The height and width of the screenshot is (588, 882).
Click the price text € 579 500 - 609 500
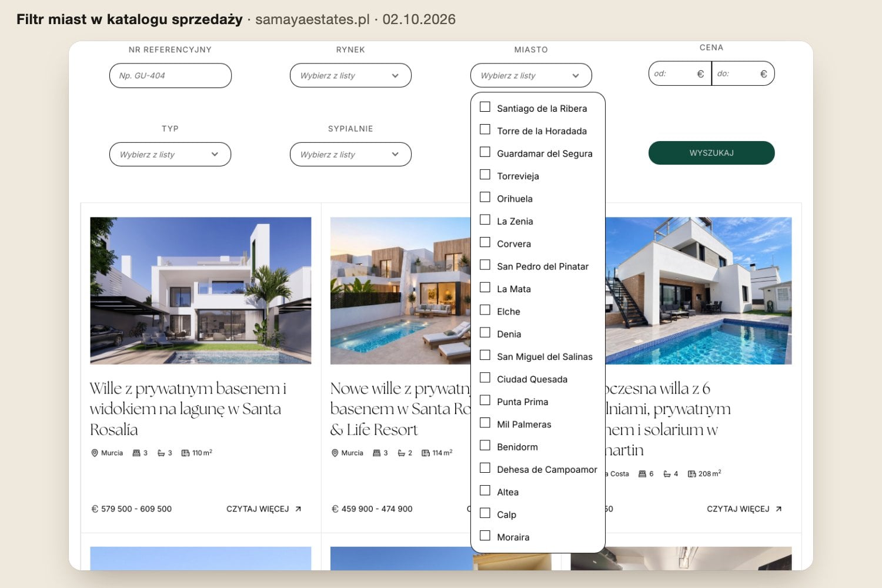coord(132,509)
